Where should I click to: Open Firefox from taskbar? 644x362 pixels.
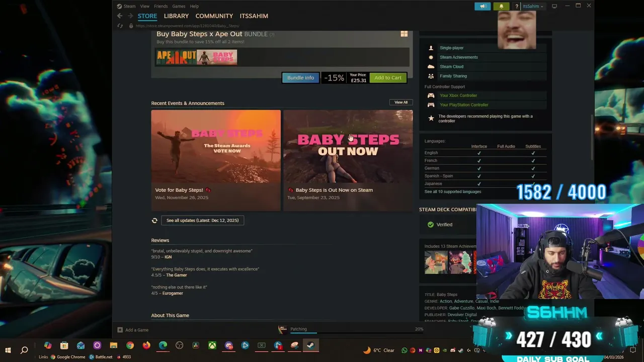tap(146, 345)
